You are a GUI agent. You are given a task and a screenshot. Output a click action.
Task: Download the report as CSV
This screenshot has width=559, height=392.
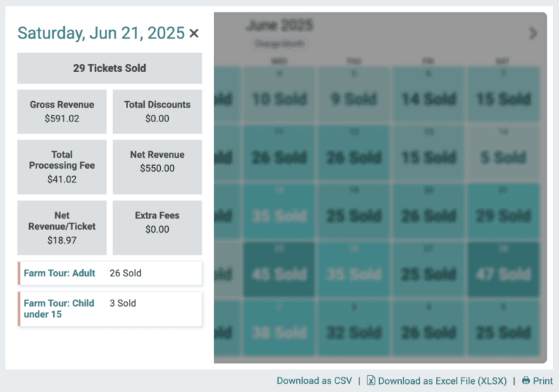pos(314,380)
